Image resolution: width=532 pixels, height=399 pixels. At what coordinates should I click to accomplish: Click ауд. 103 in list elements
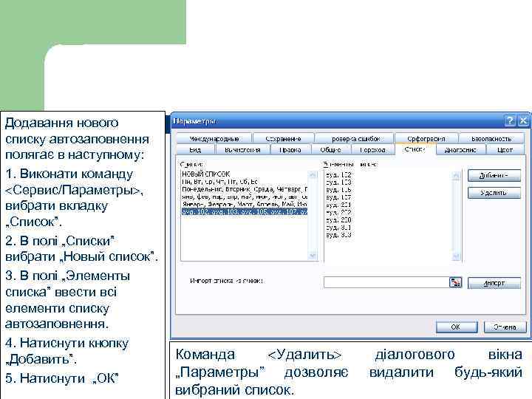coord(338,183)
